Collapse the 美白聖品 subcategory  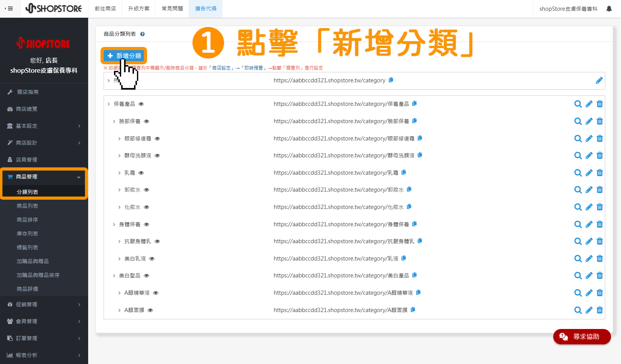pos(114,276)
